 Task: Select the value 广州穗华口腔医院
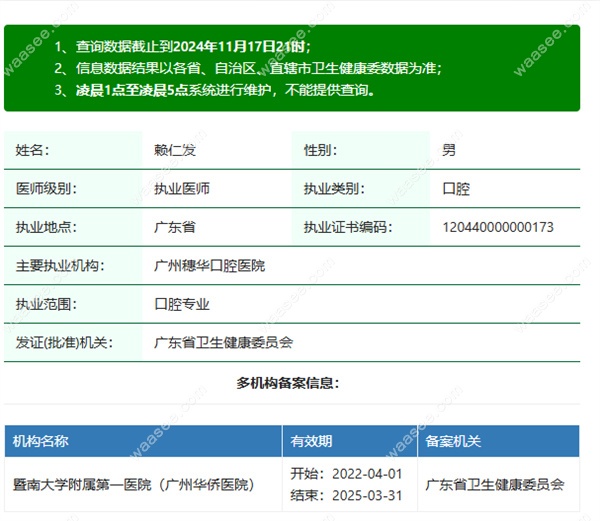click(x=209, y=265)
